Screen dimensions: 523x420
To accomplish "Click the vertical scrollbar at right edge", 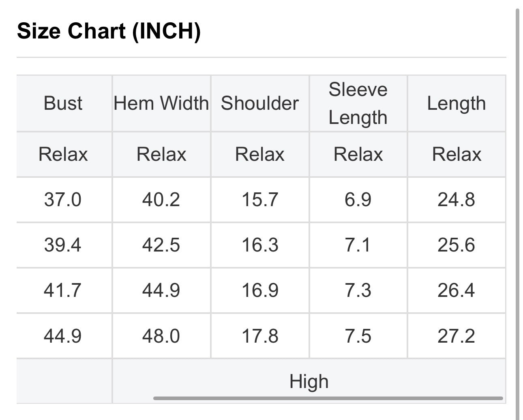I will tap(517, 214).
